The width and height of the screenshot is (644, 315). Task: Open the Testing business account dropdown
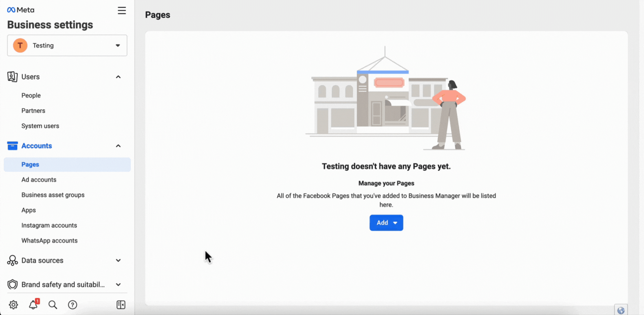pos(67,45)
